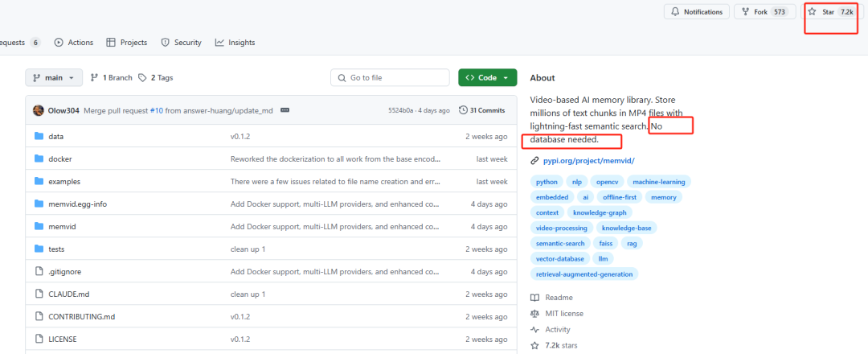View the 2 Tags link
The height and width of the screenshot is (354, 868).
[156, 77]
